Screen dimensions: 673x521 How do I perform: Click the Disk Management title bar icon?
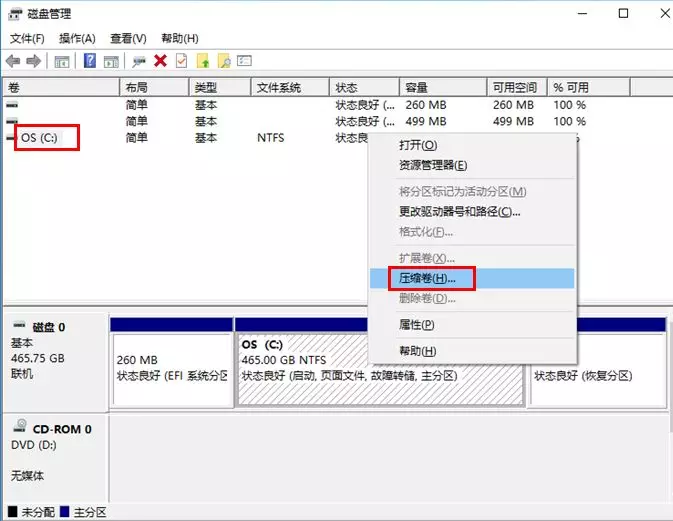click(15, 14)
